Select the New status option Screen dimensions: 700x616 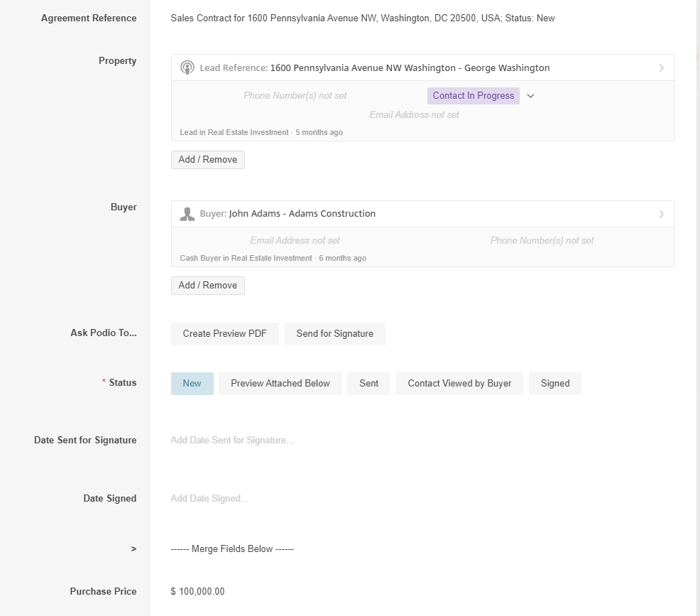[192, 384]
